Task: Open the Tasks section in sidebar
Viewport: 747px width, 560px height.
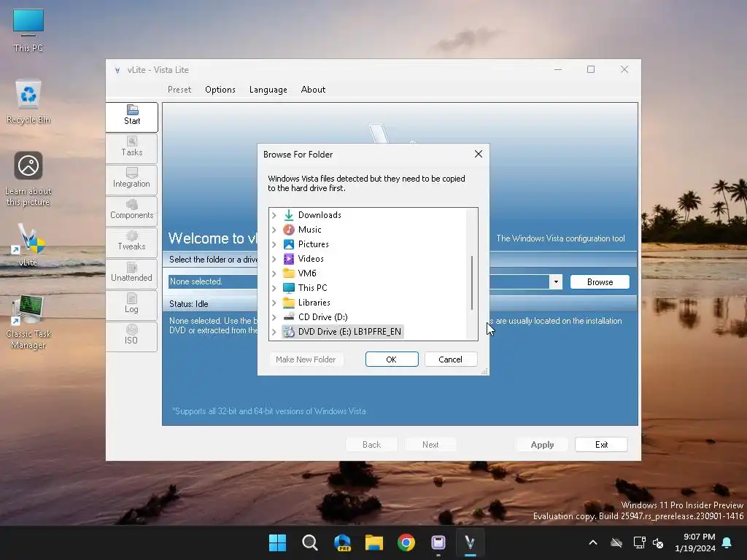Action: point(132,147)
